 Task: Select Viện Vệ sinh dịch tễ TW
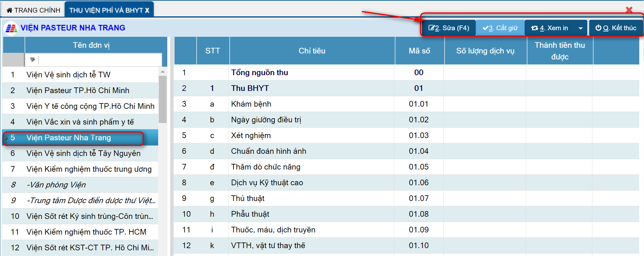coord(68,75)
